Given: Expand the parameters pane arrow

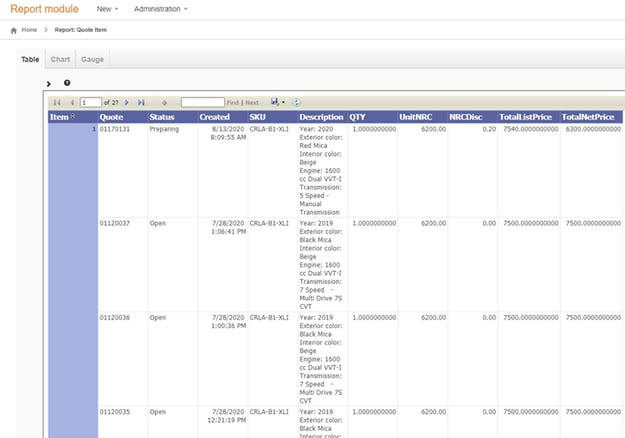Looking at the screenshot, I should pyautogui.click(x=49, y=84).
